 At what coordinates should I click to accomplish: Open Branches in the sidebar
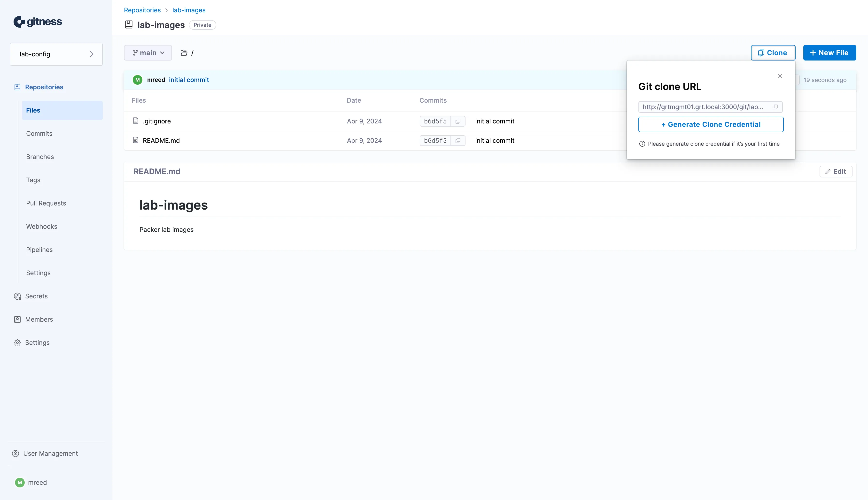(x=40, y=157)
